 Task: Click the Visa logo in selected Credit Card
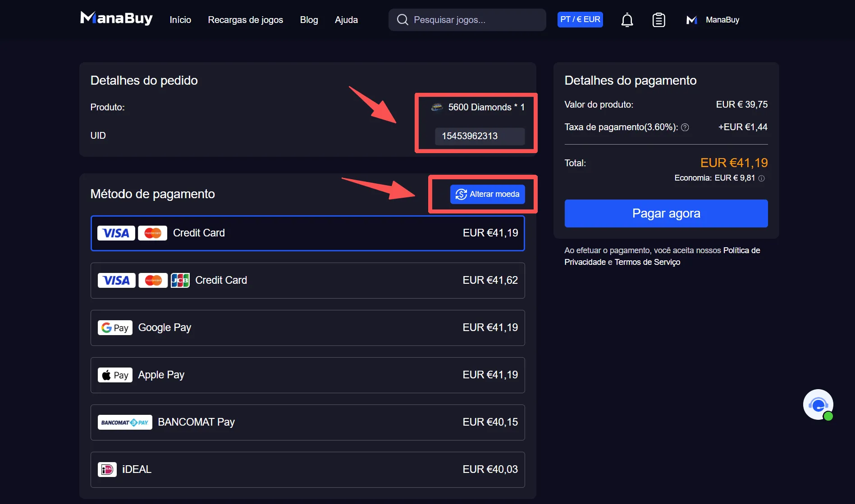pos(116,233)
